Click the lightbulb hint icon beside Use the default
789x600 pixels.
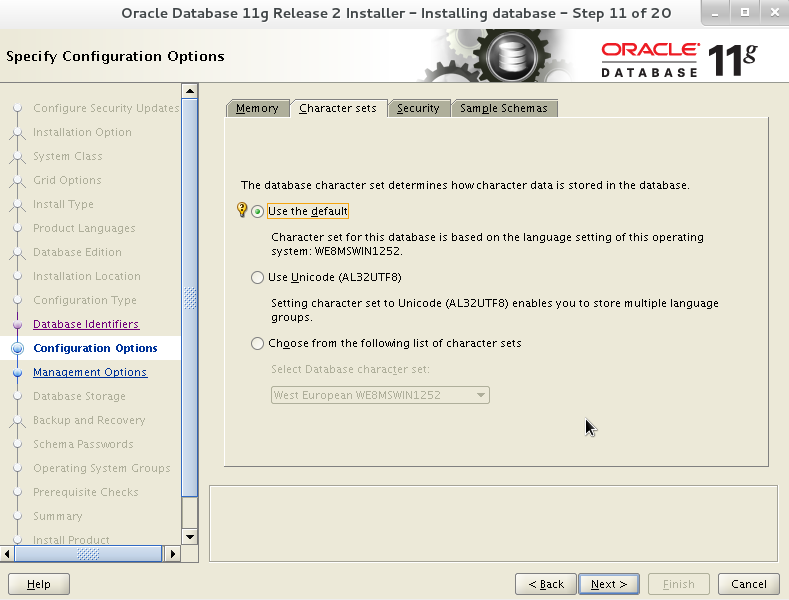[x=242, y=209]
